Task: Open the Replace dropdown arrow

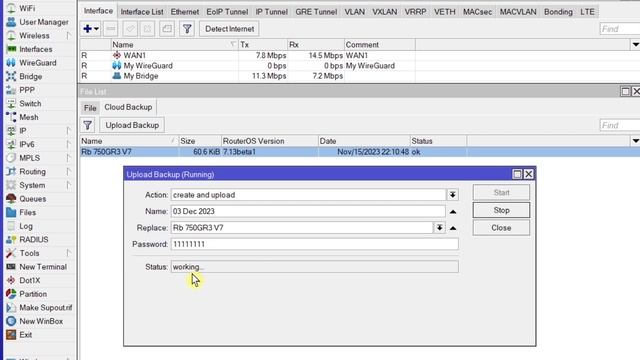Action: click(439, 228)
